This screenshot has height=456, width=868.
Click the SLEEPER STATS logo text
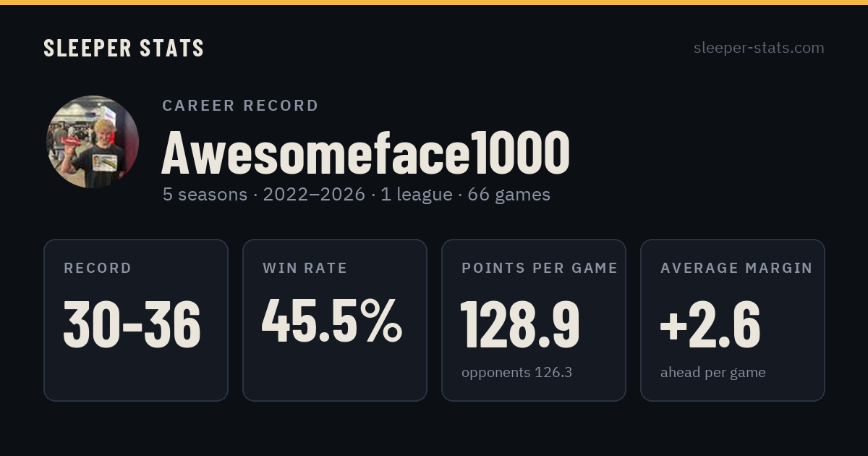click(124, 48)
